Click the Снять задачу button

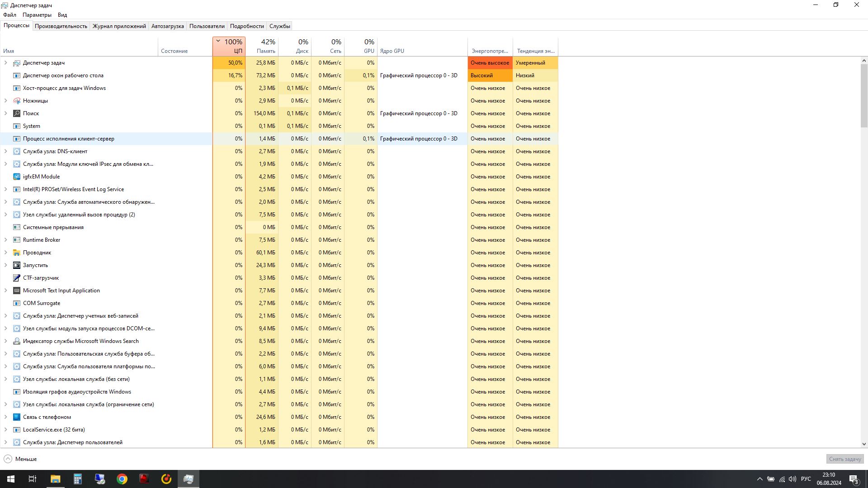[844, 459]
